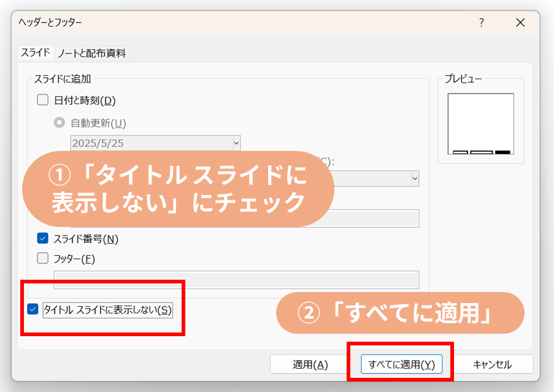The image size is (554, 392).
Task: Uncheck the スライド番号 checkbox
Action: pos(43,239)
